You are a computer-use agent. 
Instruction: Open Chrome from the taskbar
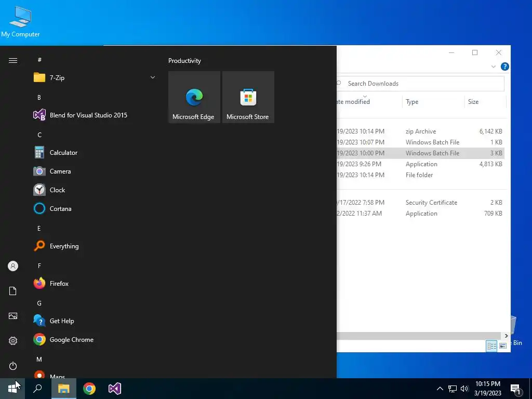(89, 389)
